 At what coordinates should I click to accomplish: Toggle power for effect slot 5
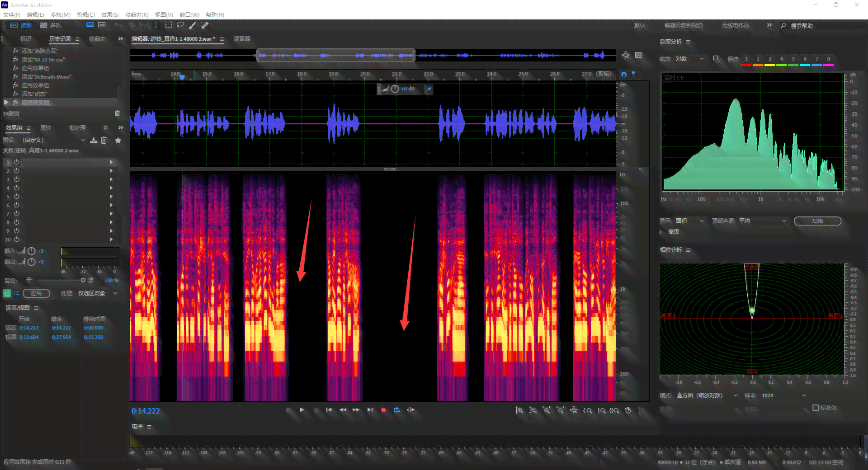coord(16,197)
